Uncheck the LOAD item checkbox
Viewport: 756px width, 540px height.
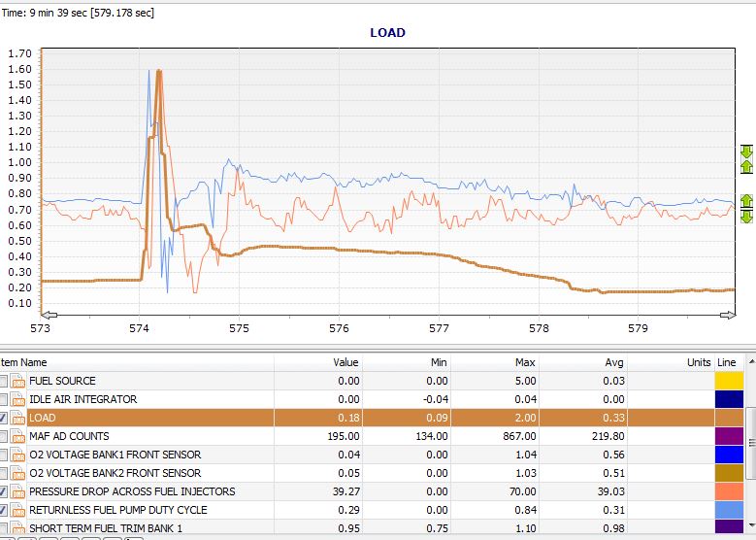click(3, 418)
